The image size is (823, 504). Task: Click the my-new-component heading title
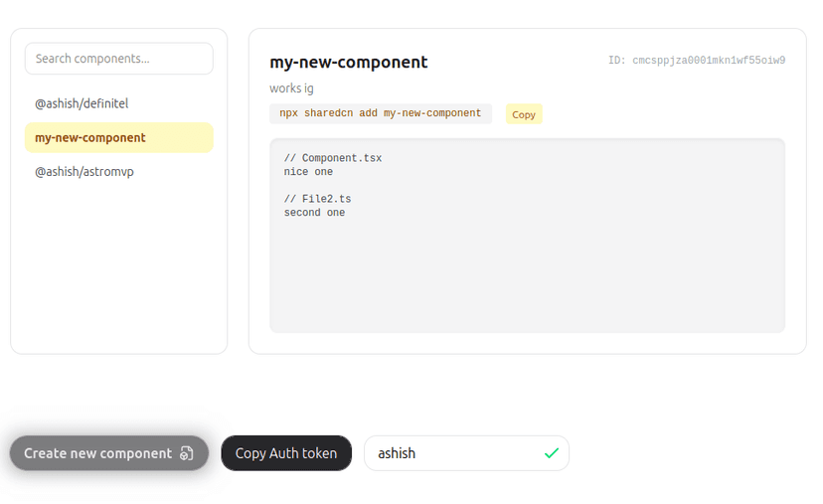[x=349, y=62]
